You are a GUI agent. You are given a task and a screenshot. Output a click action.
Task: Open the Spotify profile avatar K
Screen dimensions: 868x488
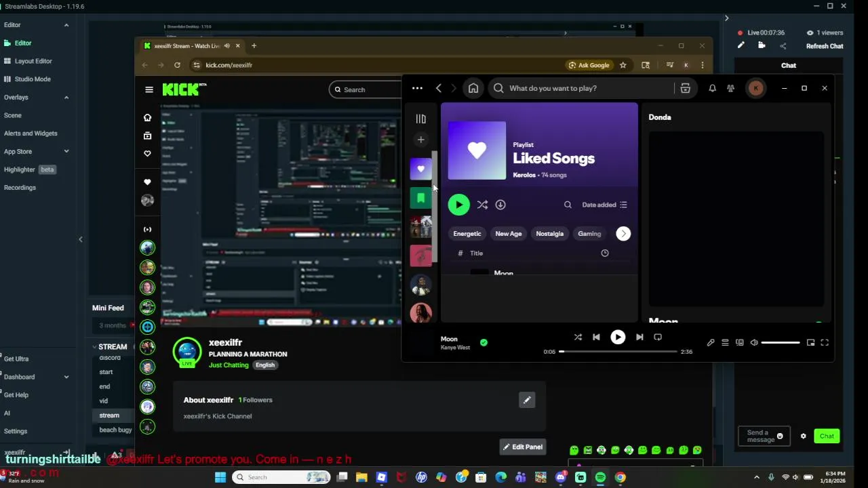point(755,88)
